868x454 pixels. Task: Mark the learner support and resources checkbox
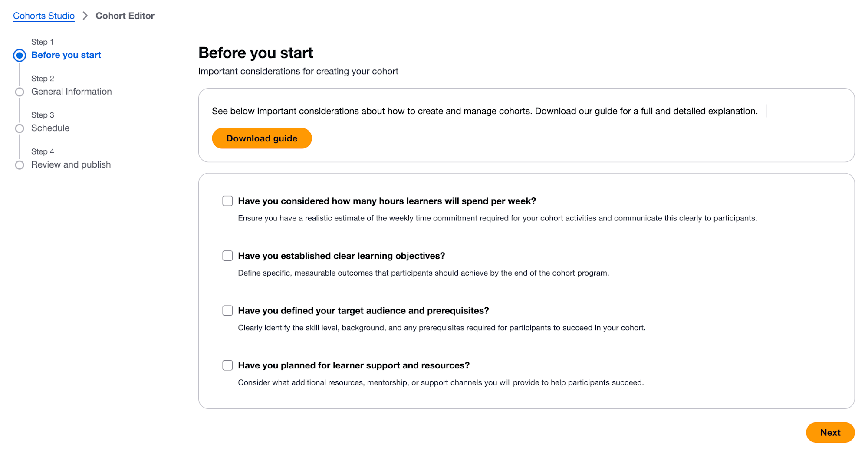coord(227,365)
